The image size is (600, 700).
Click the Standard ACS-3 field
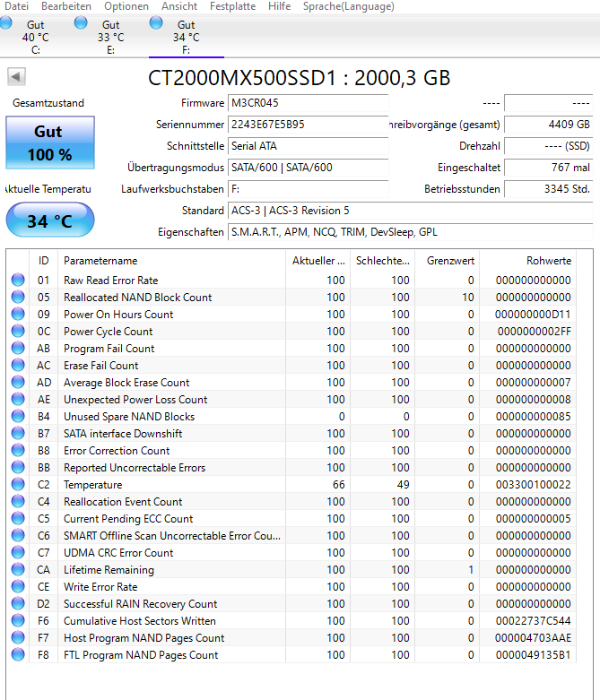click(x=410, y=211)
